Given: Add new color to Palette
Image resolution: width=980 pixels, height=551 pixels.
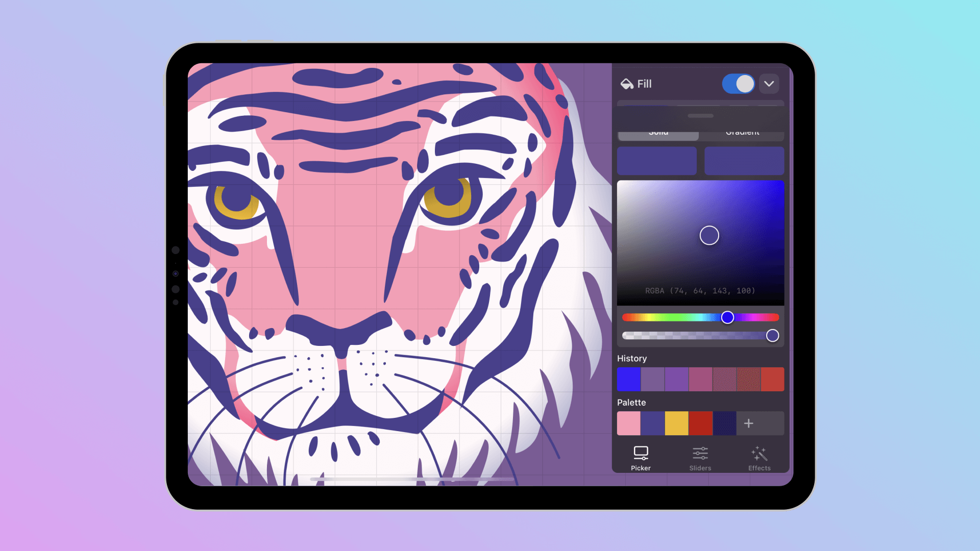Looking at the screenshot, I should pos(749,422).
